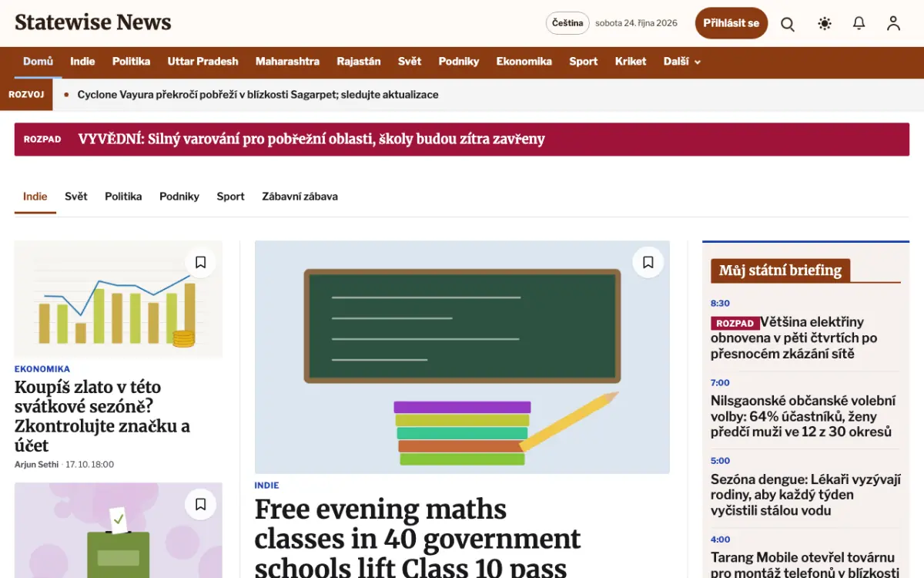This screenshot has height=578, width=924.
Task: Open the Kriket section
Action: click(631, 62)
